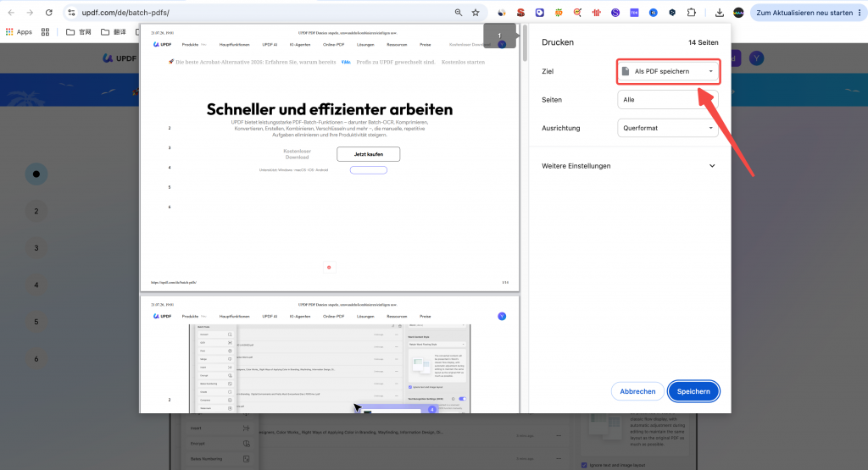Go back with the browser back arrow
The image size is (868, 470).
pos(11,12)
